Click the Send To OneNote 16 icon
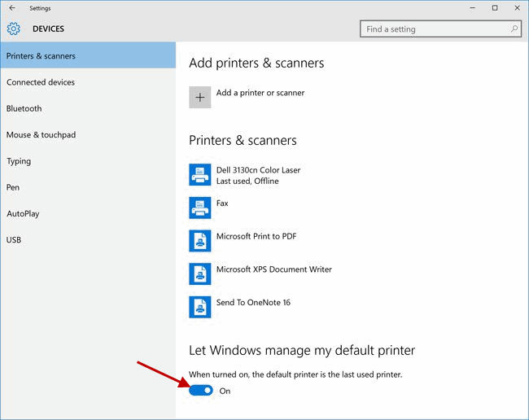The width and height of the screenshot is (529, 420). pyautogui.click(x=200, y=306)
